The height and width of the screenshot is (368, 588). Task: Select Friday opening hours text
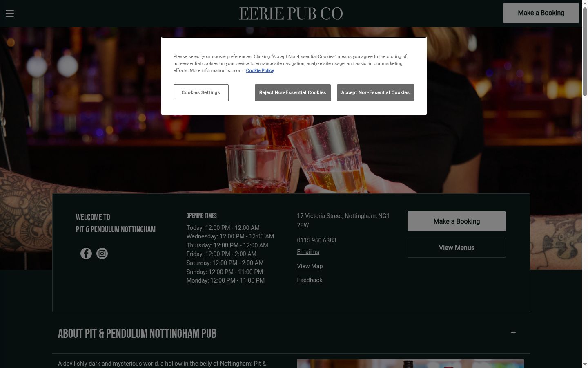click(x=221, y=254)
